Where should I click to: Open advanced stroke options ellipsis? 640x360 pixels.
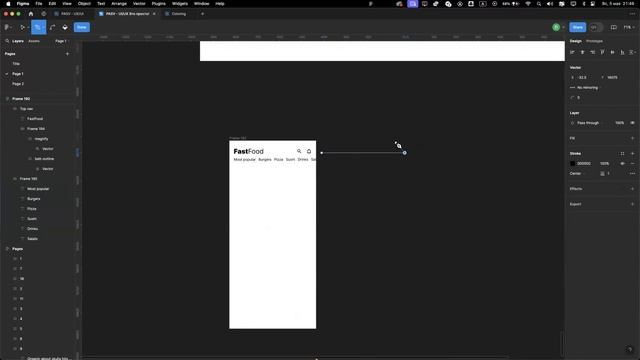point(632,173)
